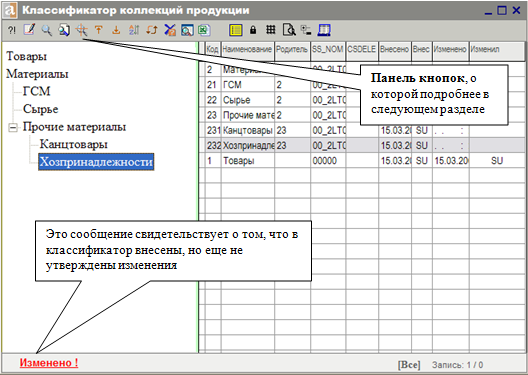Click the orange move-to-top arrow icon
This screenshot has width=528, height=375.
click(x=99, y=30)
